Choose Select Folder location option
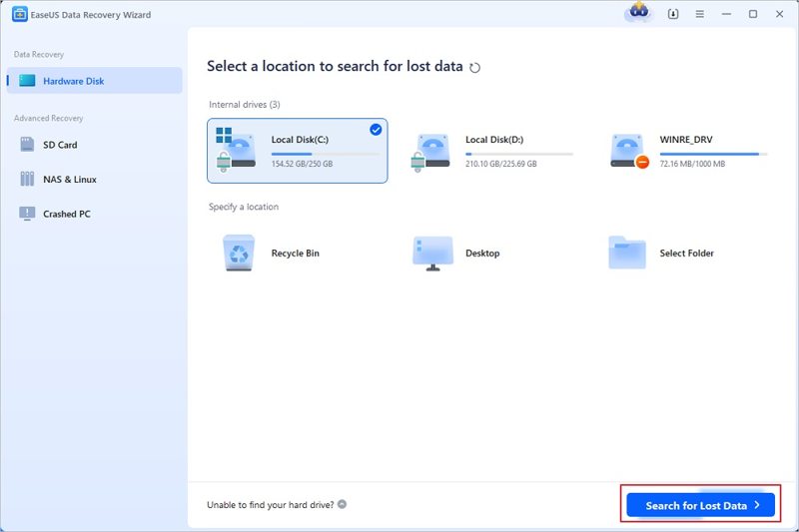 (x=686, y=253)
